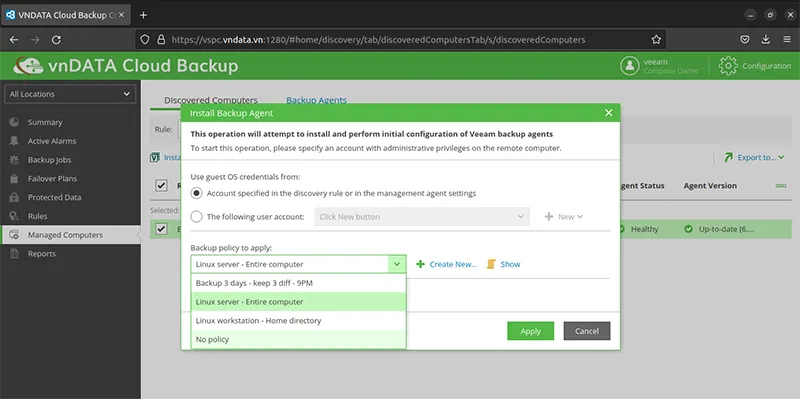The width and height of the screenshot is (800, 399).
Task: Open the Click New button account dropdown
Action: point(422,217)
